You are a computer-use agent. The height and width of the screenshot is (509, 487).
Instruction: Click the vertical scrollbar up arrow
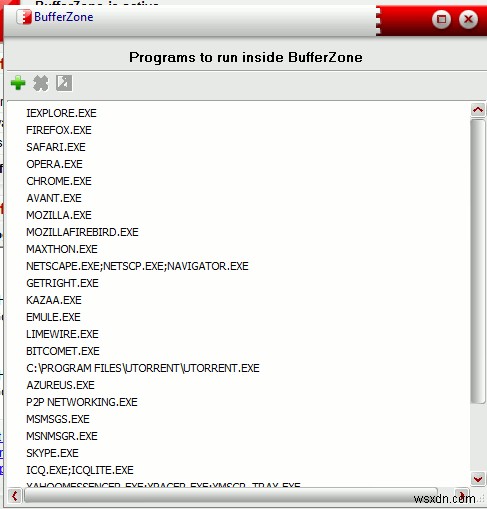[x=478, y=110]
